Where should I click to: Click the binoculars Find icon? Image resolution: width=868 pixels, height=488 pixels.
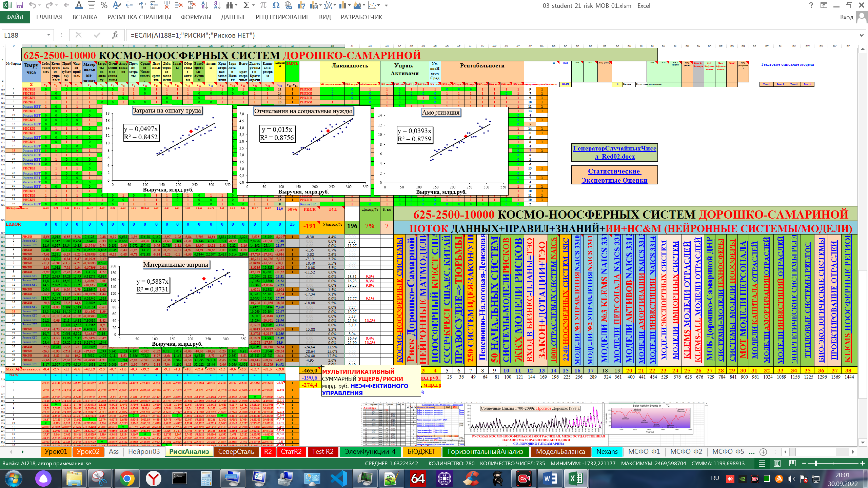230,5
